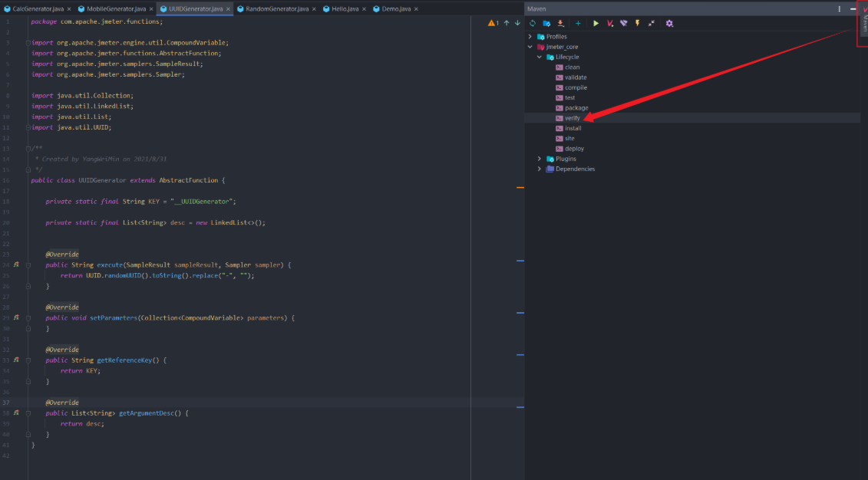868x480 pixels.
Task: Close the MobileGenerator.java tab
Action: (151, 9)
